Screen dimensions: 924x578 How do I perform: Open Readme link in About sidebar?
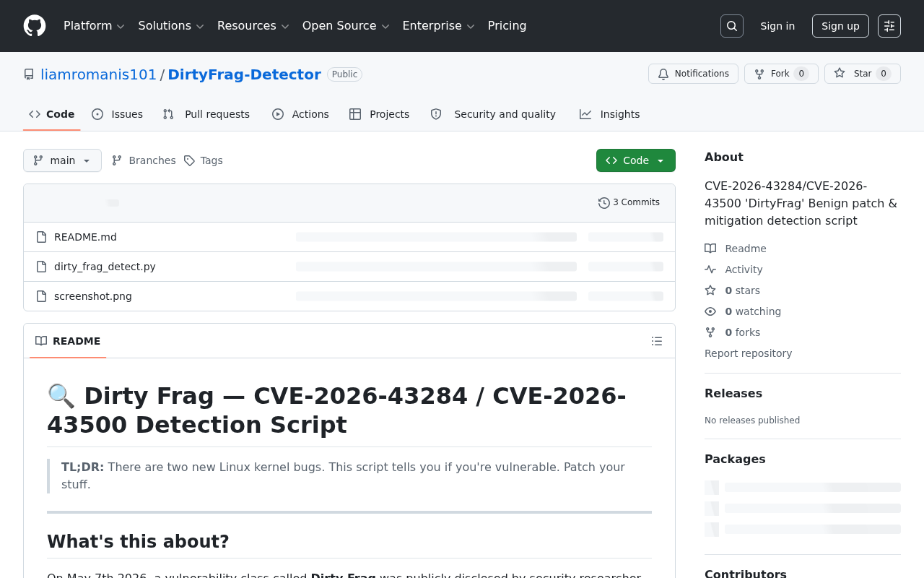[x=736, y=249]
